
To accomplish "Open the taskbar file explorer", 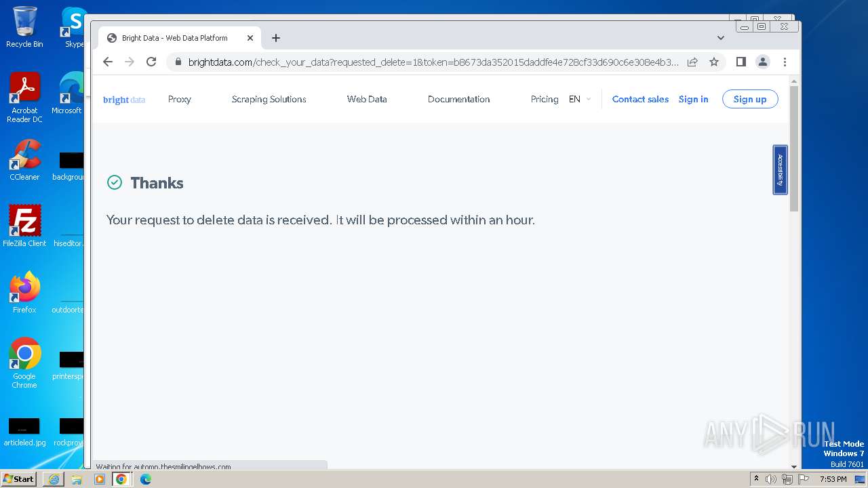I will tap(77, 479).
